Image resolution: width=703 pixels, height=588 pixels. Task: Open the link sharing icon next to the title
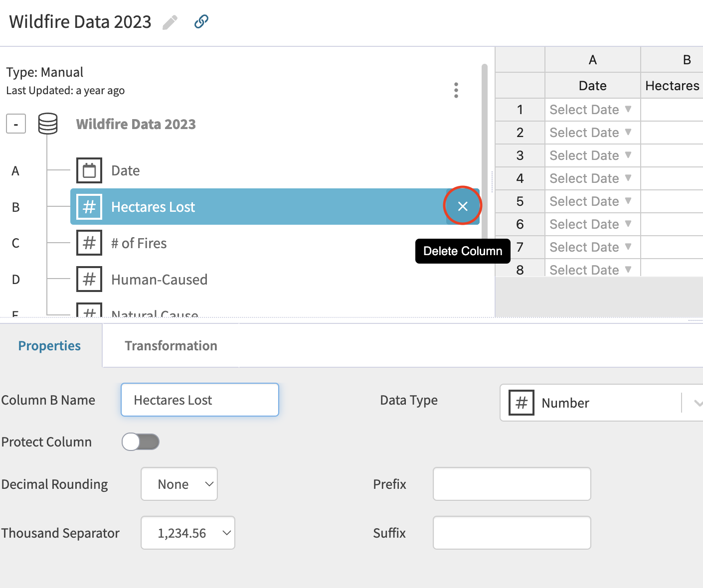[x=201, y=21]
